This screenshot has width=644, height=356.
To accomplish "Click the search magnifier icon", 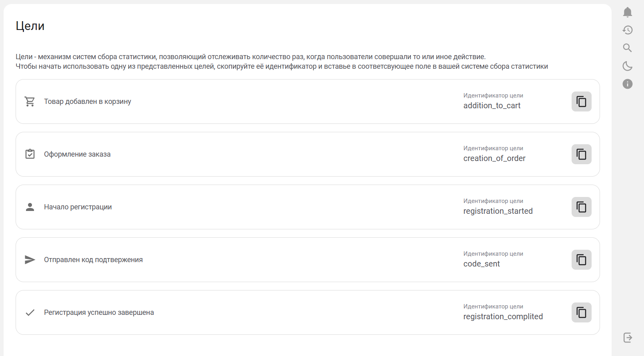I will [x=627, y=48].
